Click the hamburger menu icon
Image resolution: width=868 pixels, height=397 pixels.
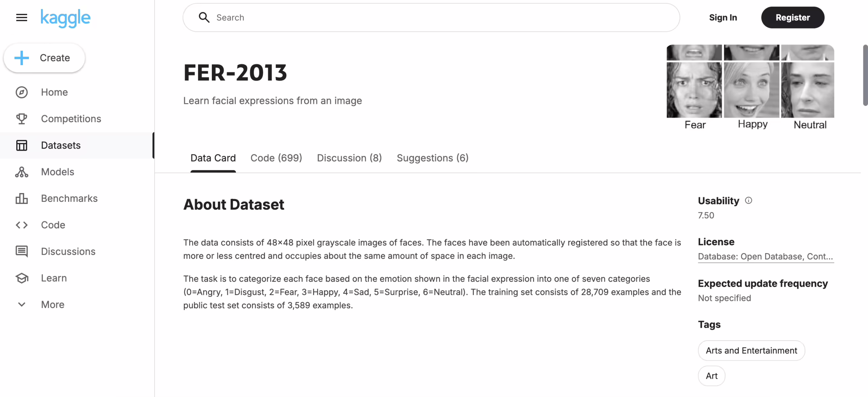(22, 18)
